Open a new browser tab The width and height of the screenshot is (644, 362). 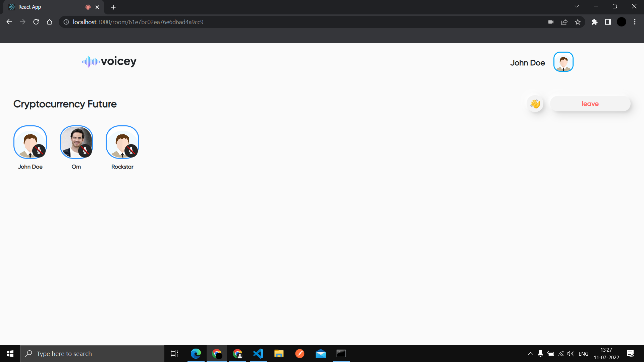click(x=113, y=7)
